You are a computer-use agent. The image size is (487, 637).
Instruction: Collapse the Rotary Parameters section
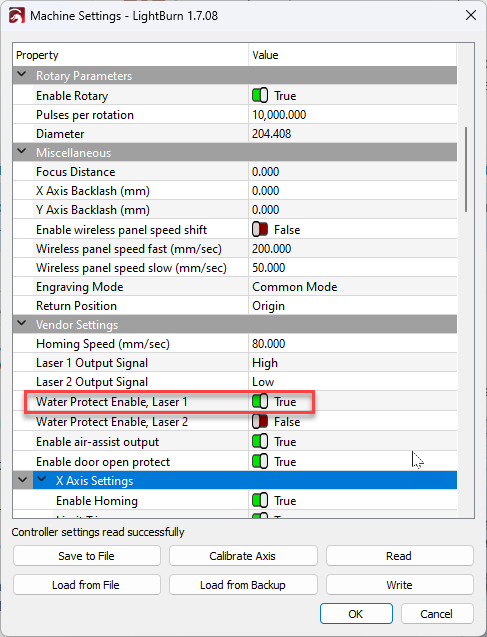[22, 75]
